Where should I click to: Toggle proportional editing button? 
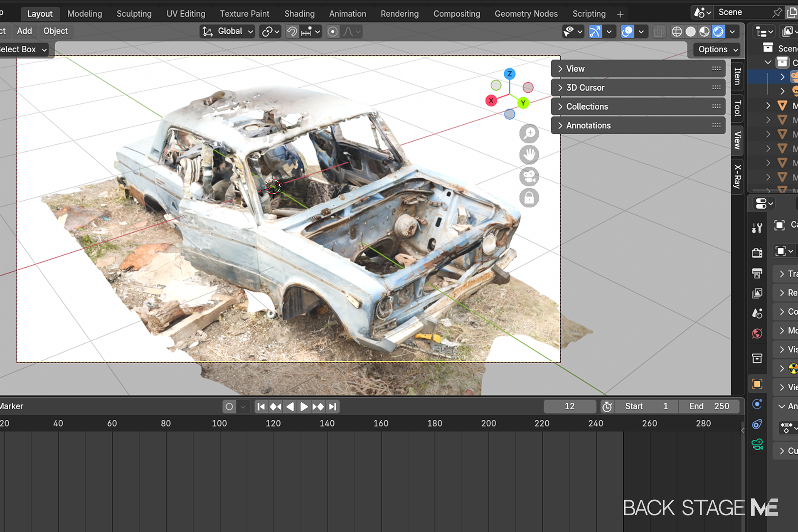[332, 32]
